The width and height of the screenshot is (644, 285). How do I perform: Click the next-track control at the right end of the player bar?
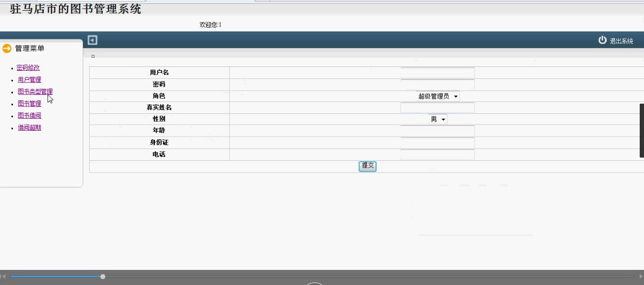coord(641,276)
